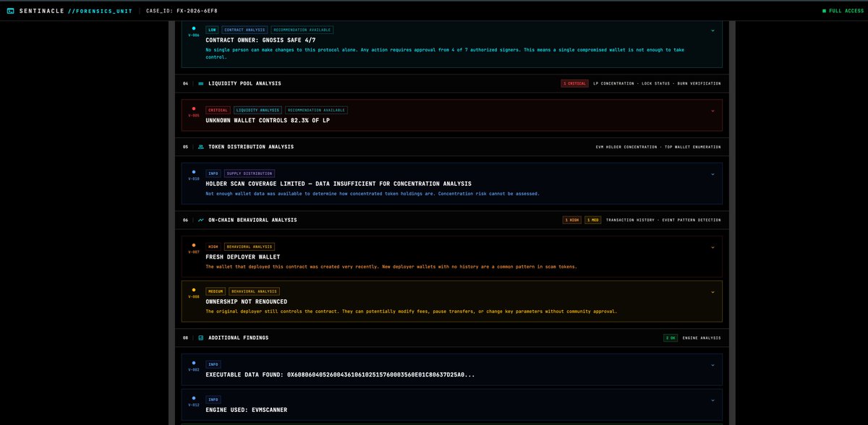Click the 2 OK badge in Additional Findings
Image resolution: width=868 pixels, height=425 pixels.
pyautogui.click(x=671, y=338)
